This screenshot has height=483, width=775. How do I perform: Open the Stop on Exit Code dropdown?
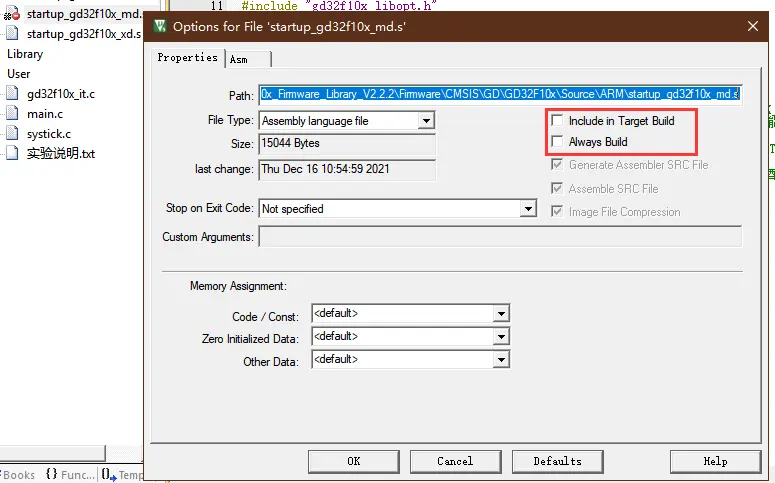(x=528, y=209)
